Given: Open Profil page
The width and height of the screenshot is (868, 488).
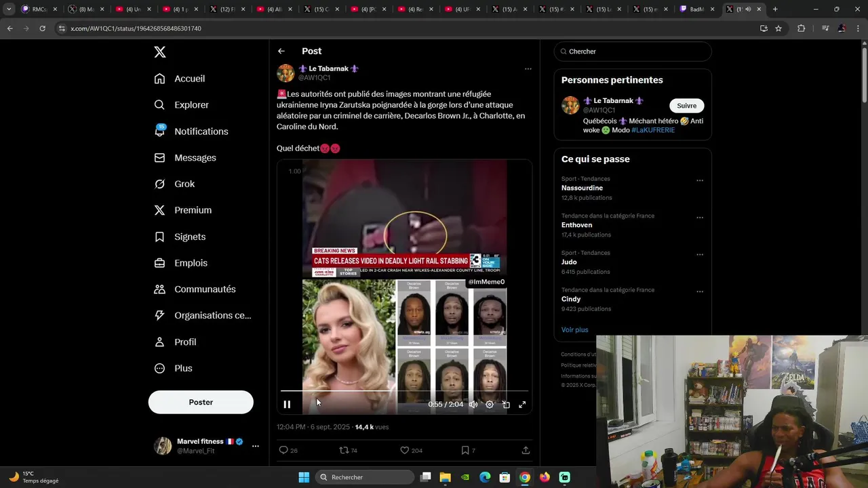Looking at the screenshot, I should (175, 342).
